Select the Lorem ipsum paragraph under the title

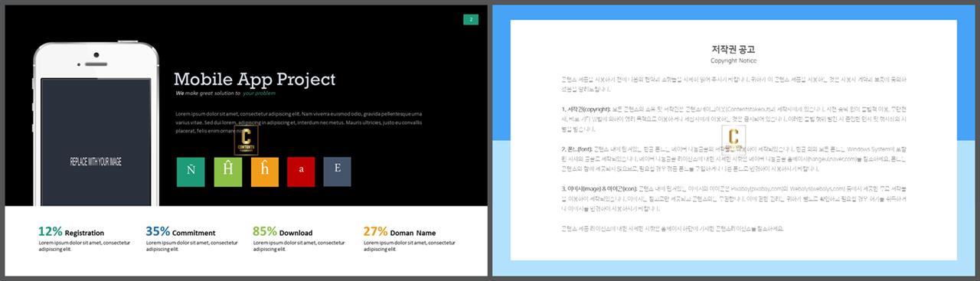click(x=299, y=123)
